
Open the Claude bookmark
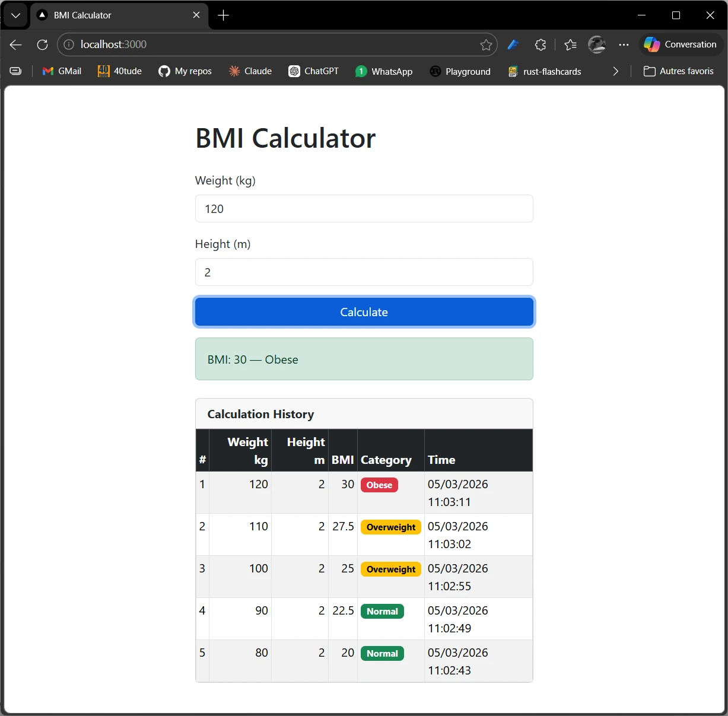(x=250, y=71)
